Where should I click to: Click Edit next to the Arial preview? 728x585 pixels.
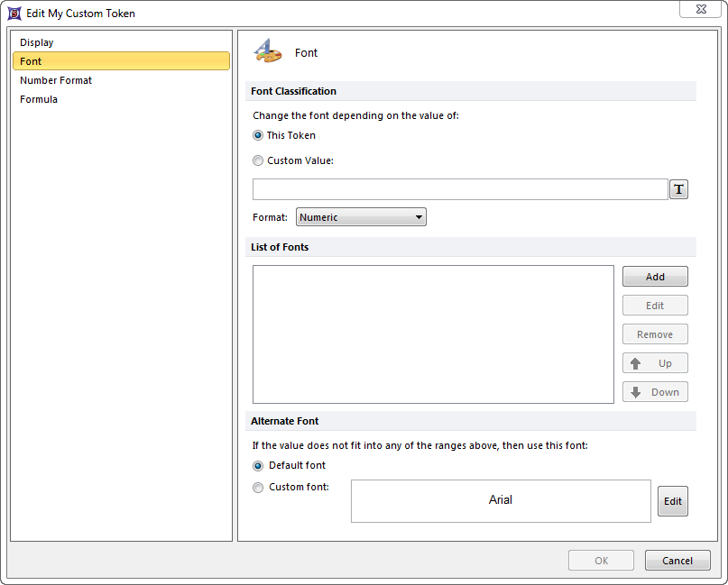[673, 501]
